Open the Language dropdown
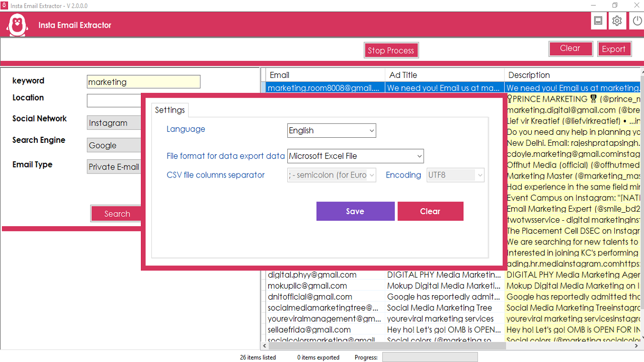The height and width of the screenshot is (362, 644). pos(331,130)
